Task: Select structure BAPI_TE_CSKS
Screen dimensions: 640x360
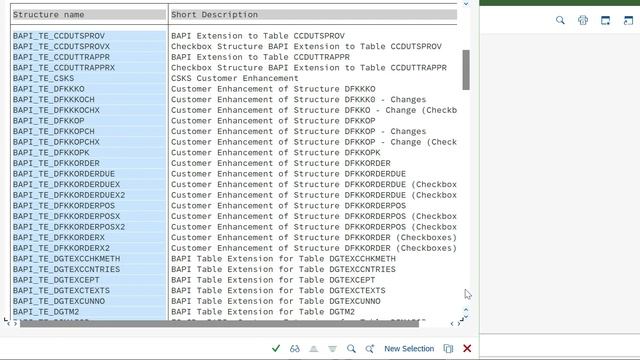Action: [43, 78]
